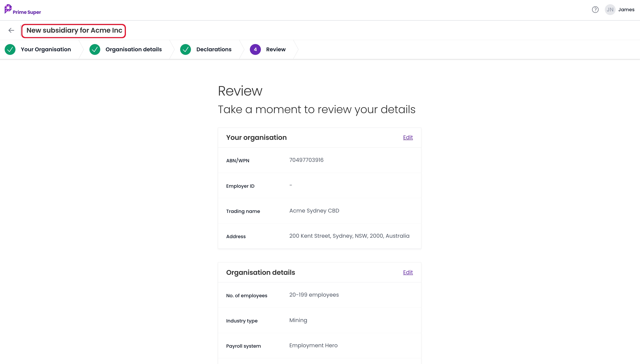Screen dimensions: 640x364
Task: Click the industry type value Mining
Action: 298,320
